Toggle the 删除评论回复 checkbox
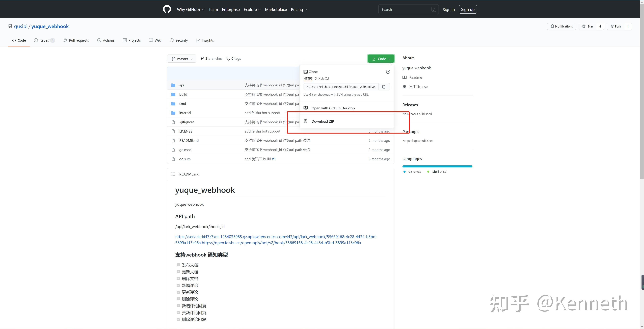644x329 pixels. coord(178,319)
